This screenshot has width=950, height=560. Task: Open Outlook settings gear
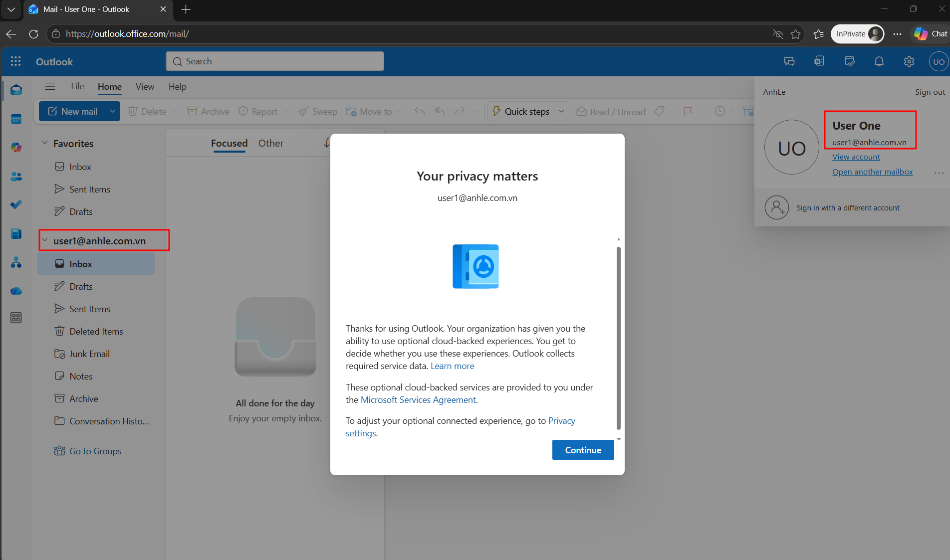click(x=909, y=61)
